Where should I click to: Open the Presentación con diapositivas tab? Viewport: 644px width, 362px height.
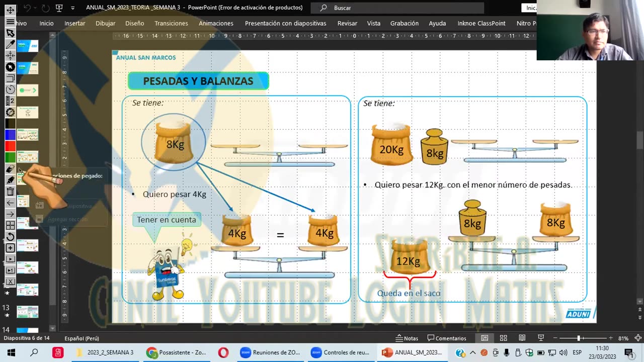coord(285,23)
